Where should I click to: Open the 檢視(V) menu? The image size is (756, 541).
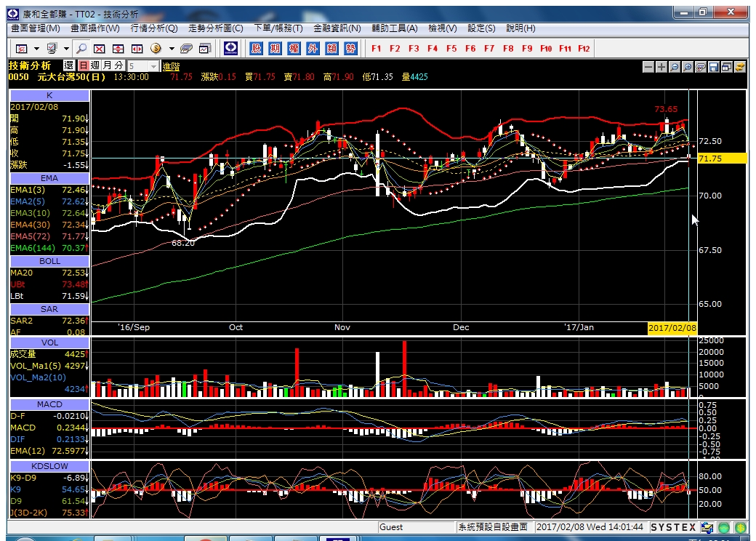tap(443, 28)
